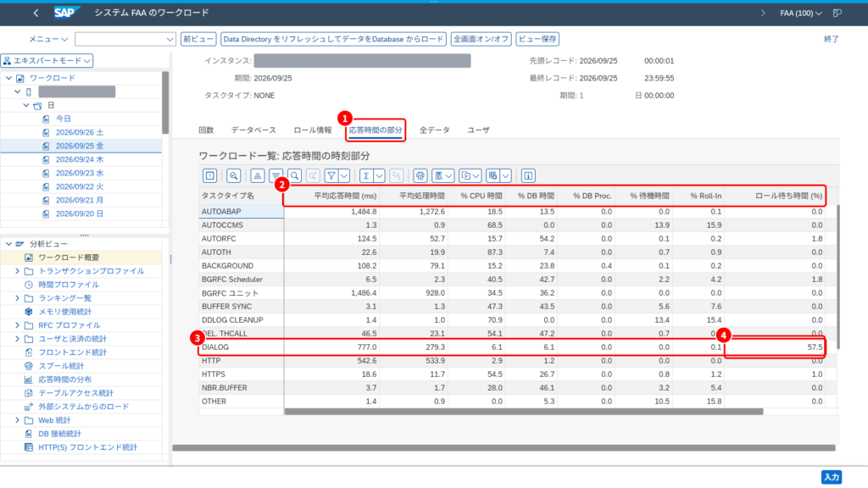Click the Sigma total icon
Image resolution: width=868 pixels, height=488 pixels.
click(x=366, y=176)
